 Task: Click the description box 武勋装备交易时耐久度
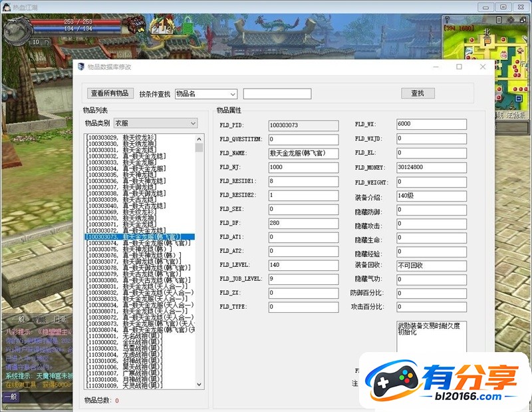click(431, 337)
